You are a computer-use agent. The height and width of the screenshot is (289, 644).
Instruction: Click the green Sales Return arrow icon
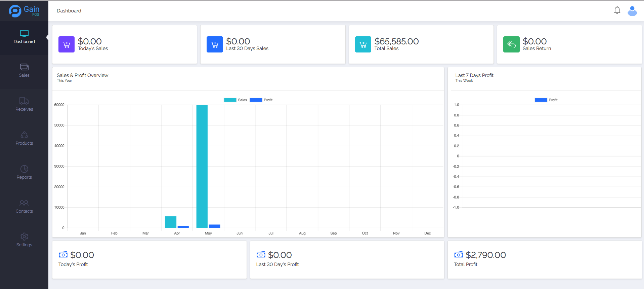511,44
